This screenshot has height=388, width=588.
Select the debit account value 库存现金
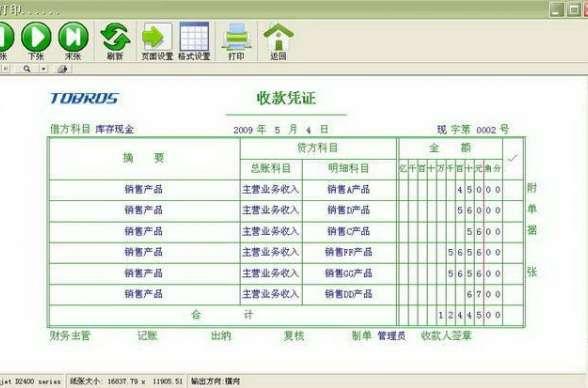(115, 130)
